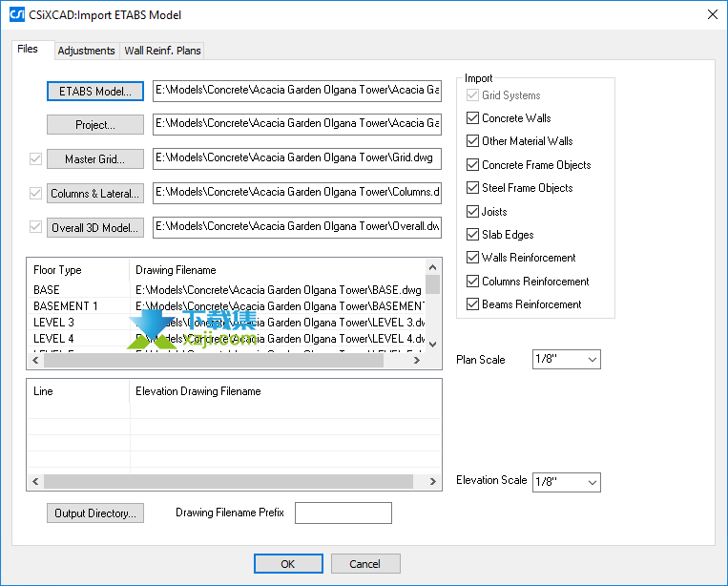Screen dimensions: 728x586
Task: Select the LEVEL 4 floor row
Action: click(x=226, y=339)
